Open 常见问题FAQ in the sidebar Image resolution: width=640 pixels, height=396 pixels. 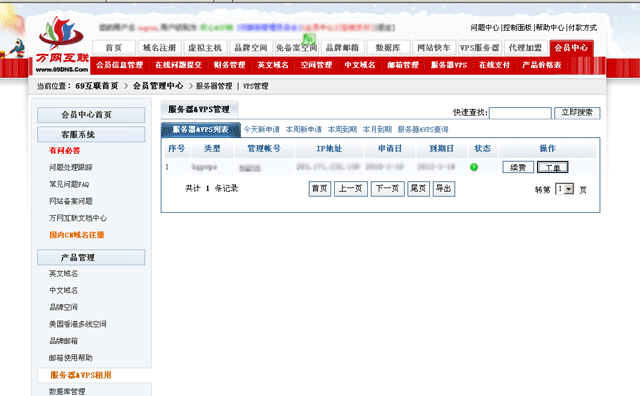pyautogui.click(x=69, y=184)
